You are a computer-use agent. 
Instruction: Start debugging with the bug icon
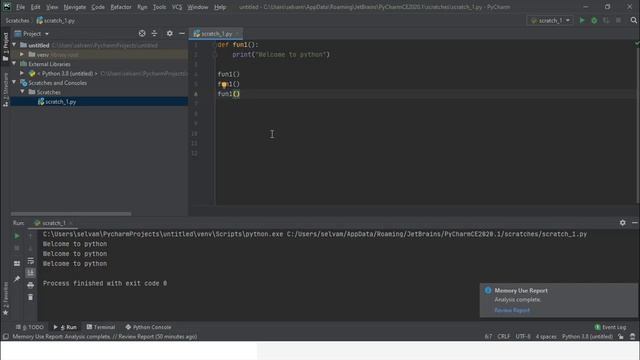(594, 20)
